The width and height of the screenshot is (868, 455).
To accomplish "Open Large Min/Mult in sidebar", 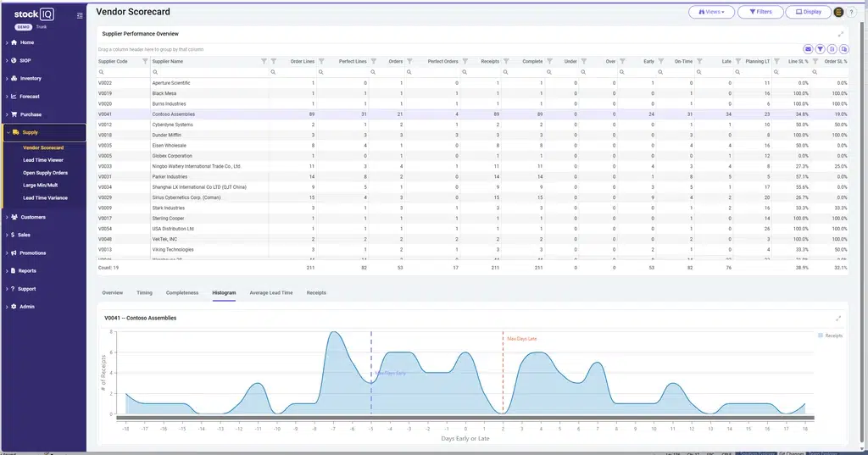I will [x=41, y=186].
